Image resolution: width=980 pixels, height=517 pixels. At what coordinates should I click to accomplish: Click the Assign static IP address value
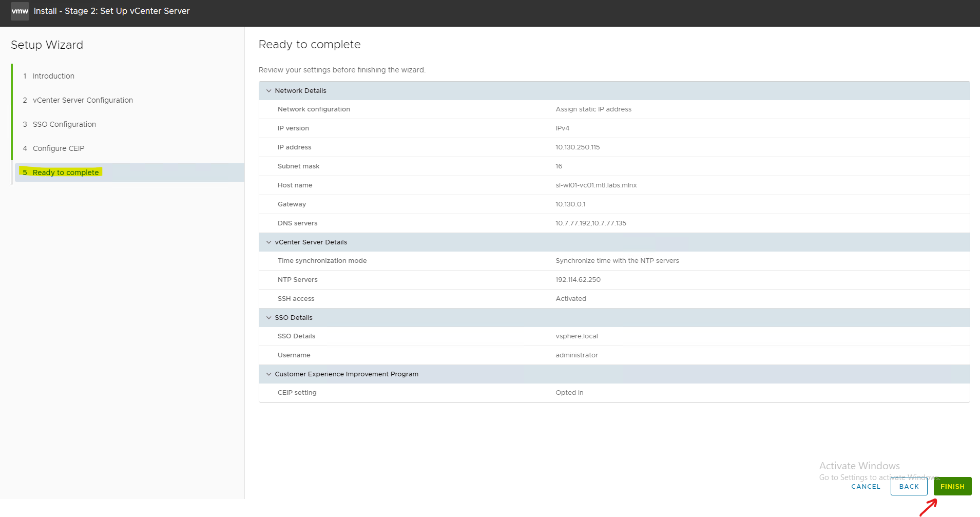[x=593, y=109]
